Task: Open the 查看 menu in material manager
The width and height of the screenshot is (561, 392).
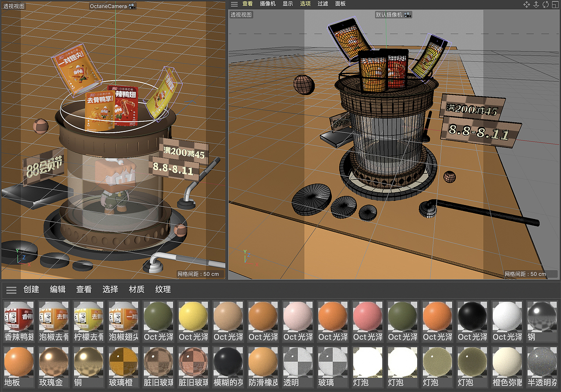Action: (84, 290)
